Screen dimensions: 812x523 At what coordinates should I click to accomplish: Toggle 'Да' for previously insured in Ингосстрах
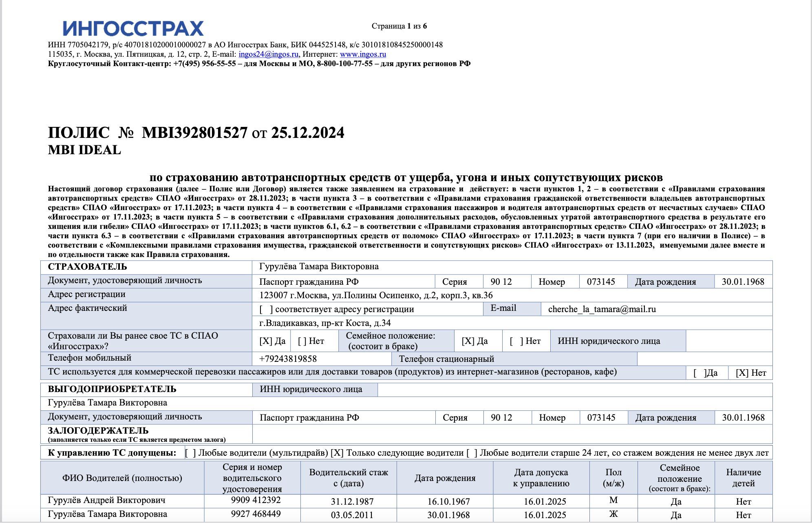point(266,341)
